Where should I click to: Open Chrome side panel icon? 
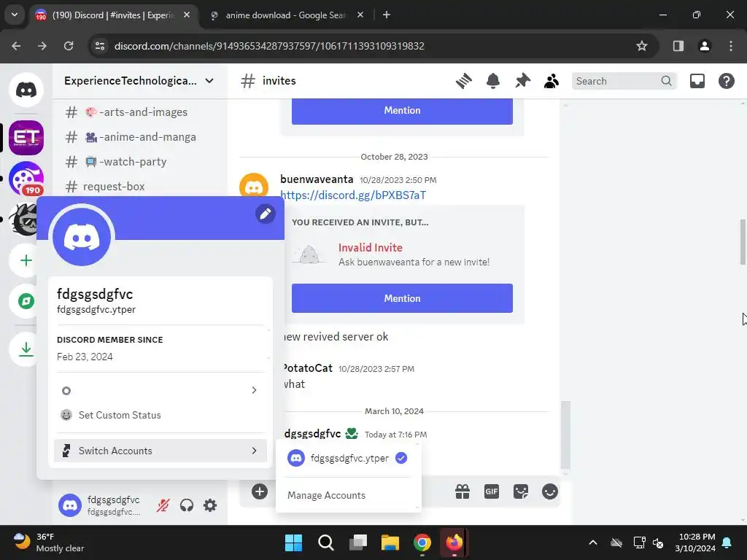(x=678, y=46)
